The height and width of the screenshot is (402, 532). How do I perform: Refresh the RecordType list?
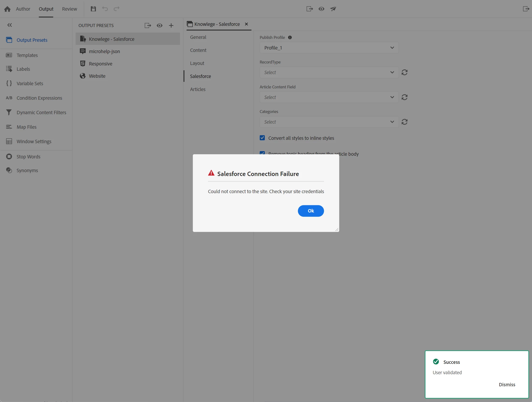pyautogui.click(x=404, y=72)
